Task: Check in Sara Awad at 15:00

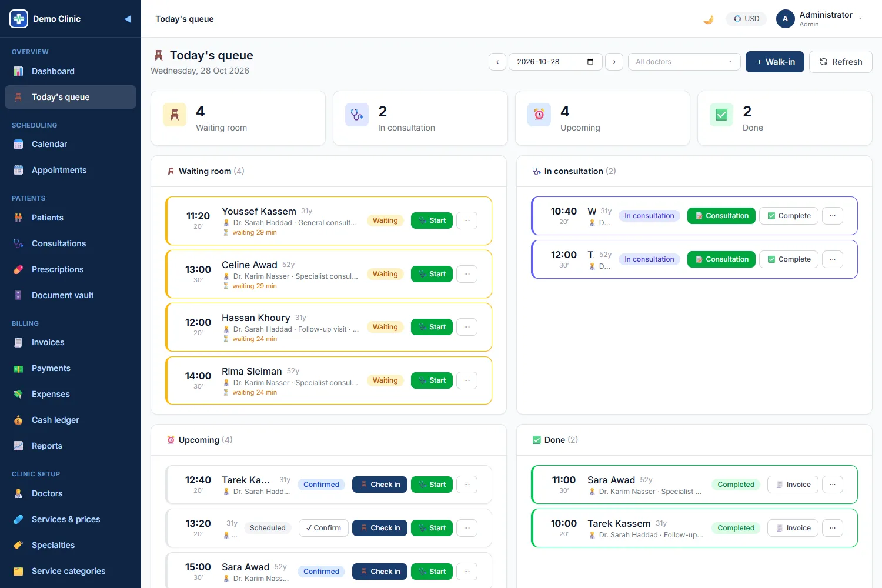Action: point(380,572)
